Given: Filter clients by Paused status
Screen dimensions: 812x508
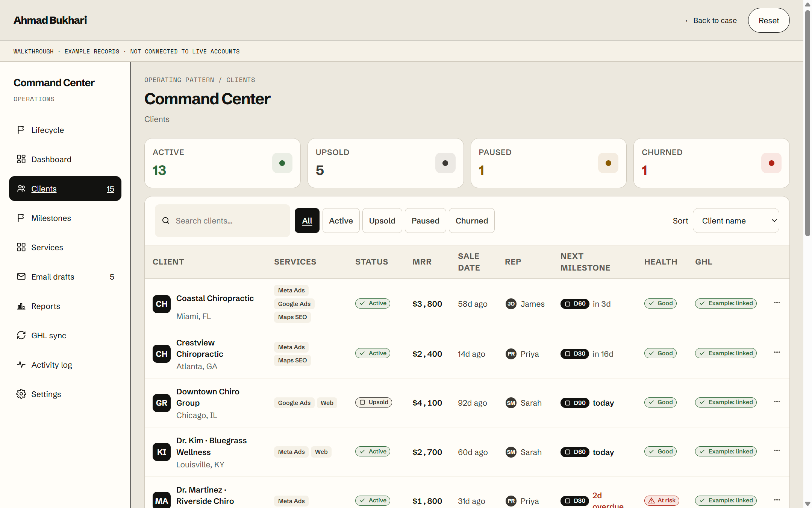Looking at the screenshot, I should pyautogui.click(x=425, y=221).
